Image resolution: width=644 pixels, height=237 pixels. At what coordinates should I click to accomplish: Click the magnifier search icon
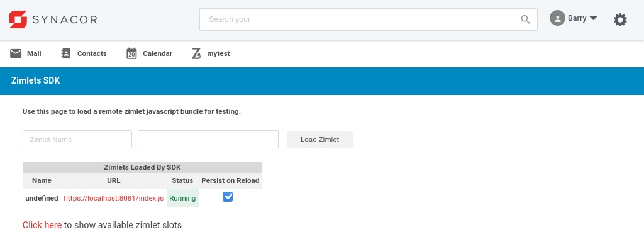coord(525,19)
